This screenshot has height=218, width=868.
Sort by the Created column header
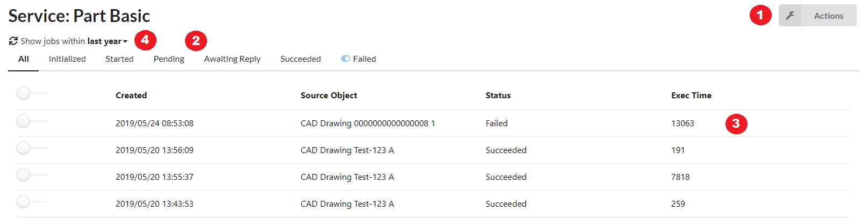coord(131,96)
